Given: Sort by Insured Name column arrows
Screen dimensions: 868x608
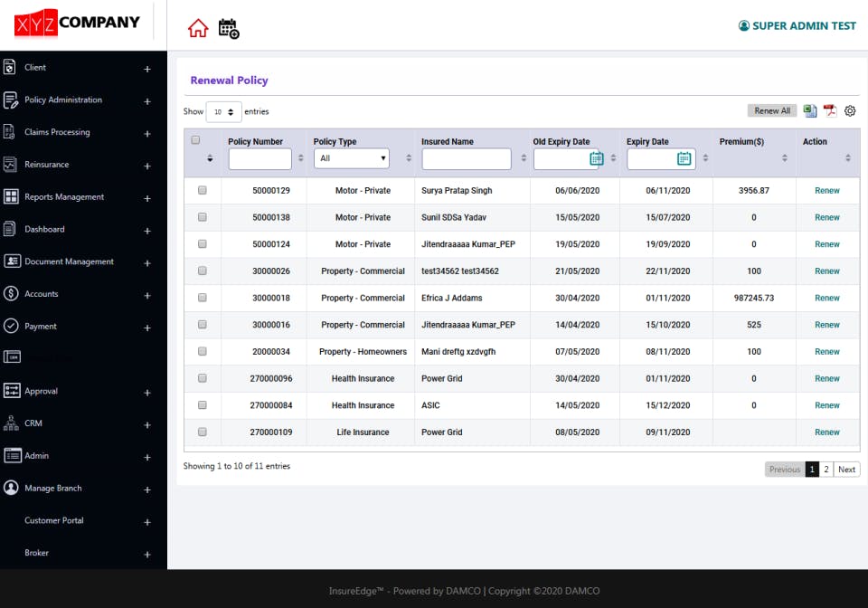Looking at the screenshot, I should (x=524, y=157).
